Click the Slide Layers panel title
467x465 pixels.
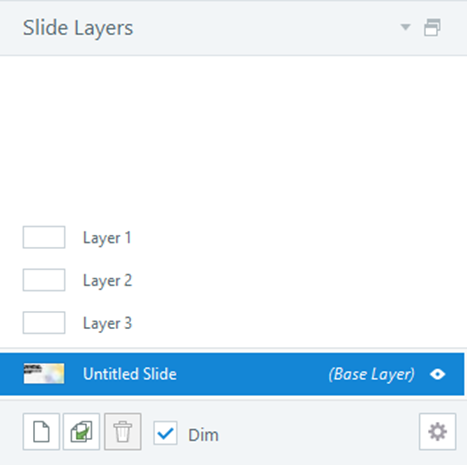78,28
